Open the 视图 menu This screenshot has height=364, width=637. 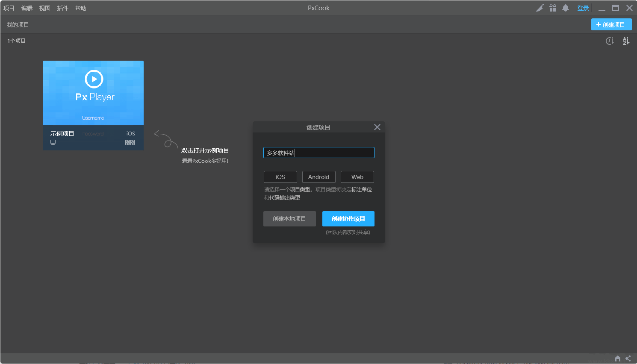click(x=45, y=8)
